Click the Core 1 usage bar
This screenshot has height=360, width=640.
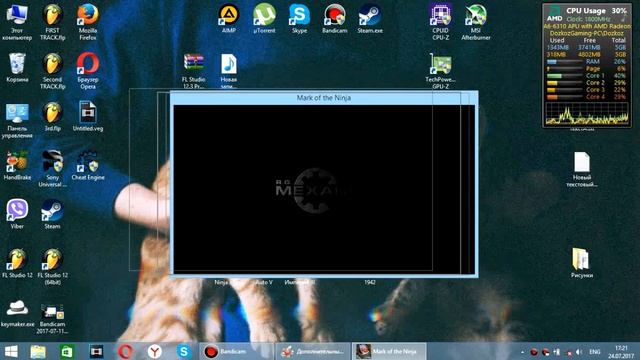click(x=565, y=76)
